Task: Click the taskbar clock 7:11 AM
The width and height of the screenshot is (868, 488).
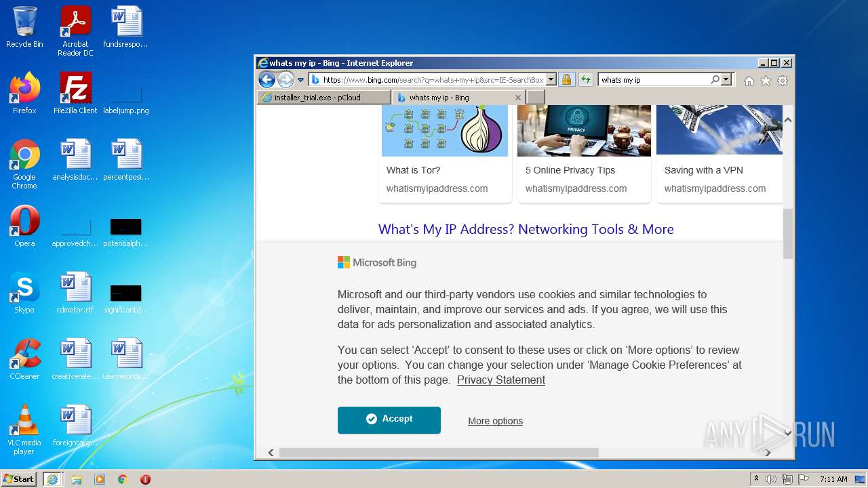Action: coord(833,479)
